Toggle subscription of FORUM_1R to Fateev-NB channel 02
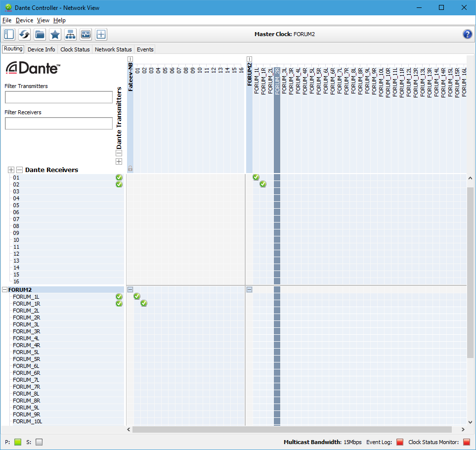The height and width of the screenshot is (450, 476). (144, 303)
